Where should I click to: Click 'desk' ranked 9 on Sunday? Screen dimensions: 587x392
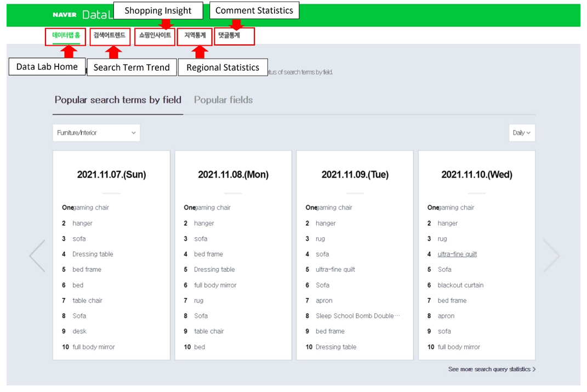79,331
